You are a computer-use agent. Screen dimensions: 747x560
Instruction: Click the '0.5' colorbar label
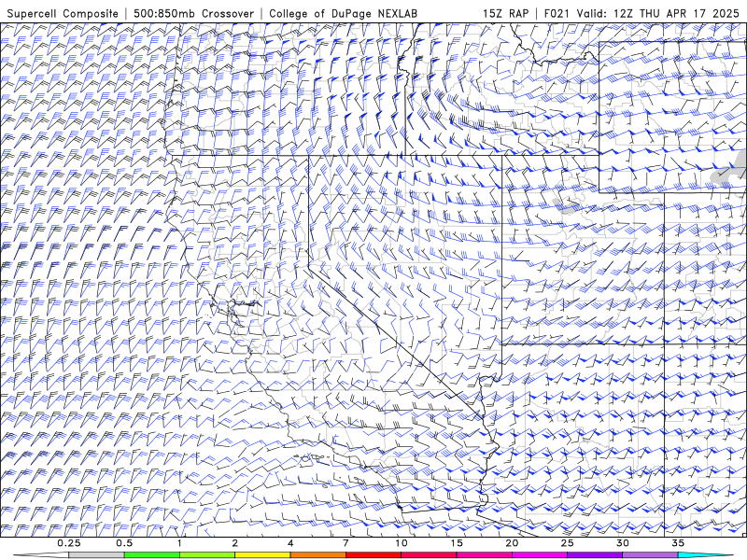[x=124, y=543]
